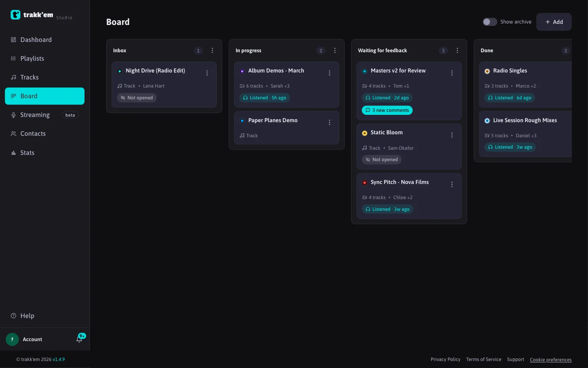Click yellow status dot on Static Bloom
The image size is (588, 368).
point(365,133)
